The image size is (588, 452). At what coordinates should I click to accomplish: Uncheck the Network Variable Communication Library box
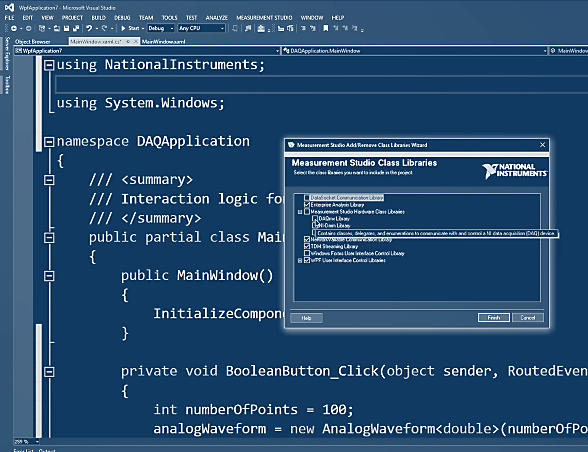coord(307,239)
